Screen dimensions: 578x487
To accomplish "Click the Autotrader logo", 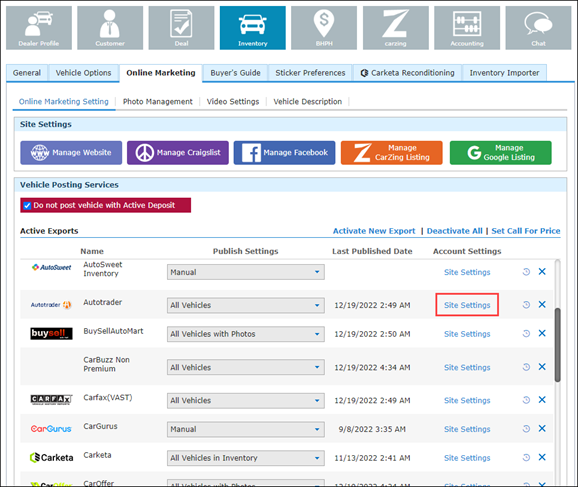I will [51, 305].
